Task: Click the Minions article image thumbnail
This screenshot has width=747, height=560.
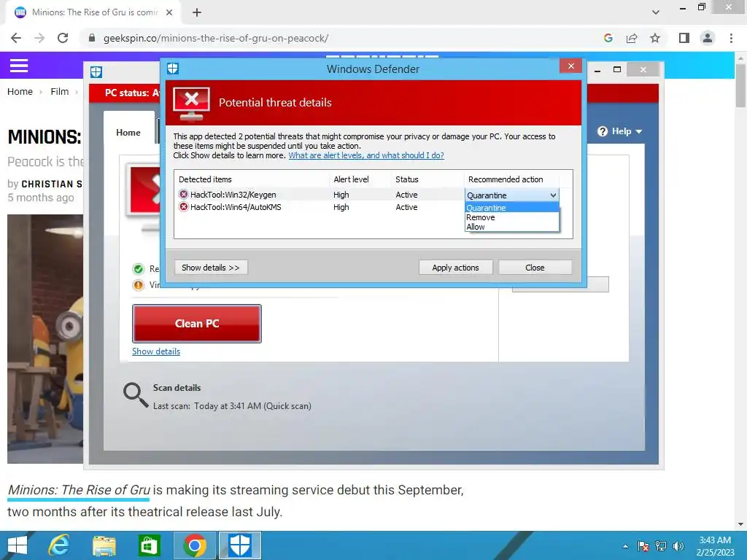Action: [x=45, y=338]
